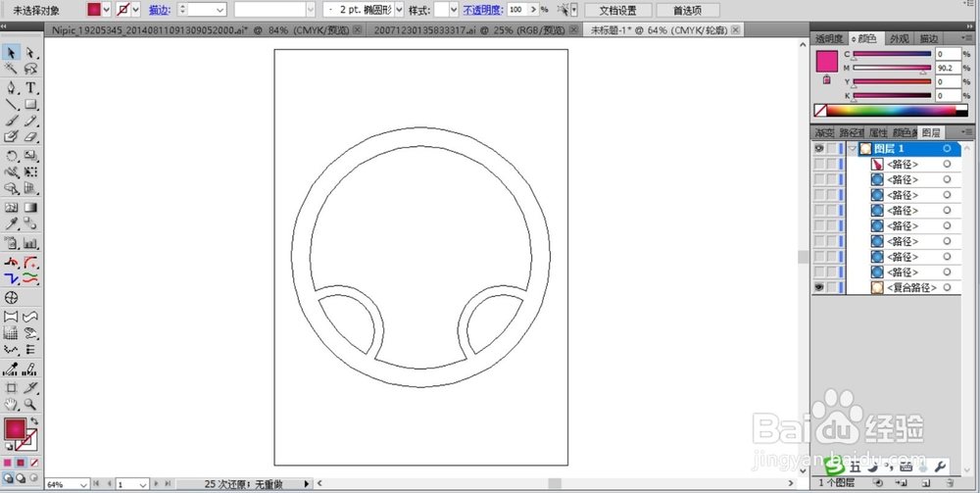This screenshot has width=980, height=493.
Task: Click the Shape Builder tool
Action: point(11,188)
